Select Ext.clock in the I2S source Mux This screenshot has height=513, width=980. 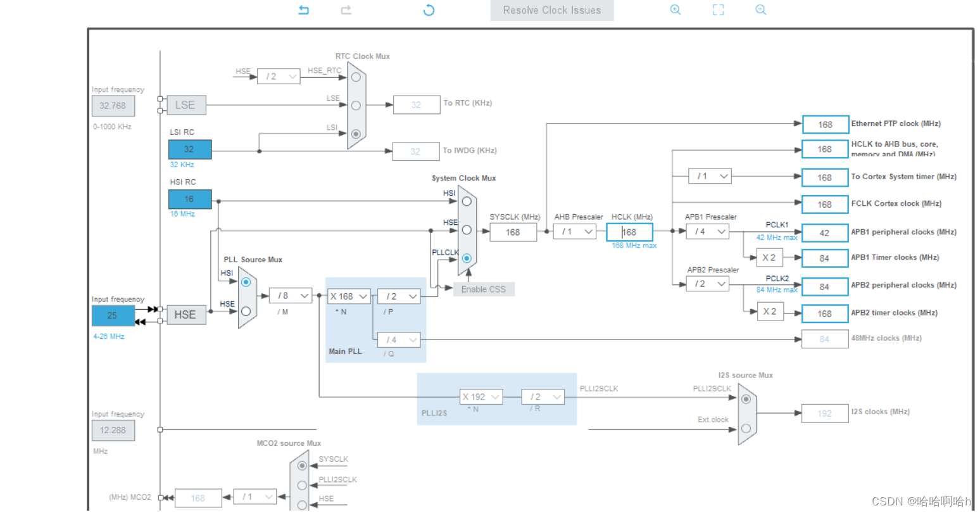746,428
